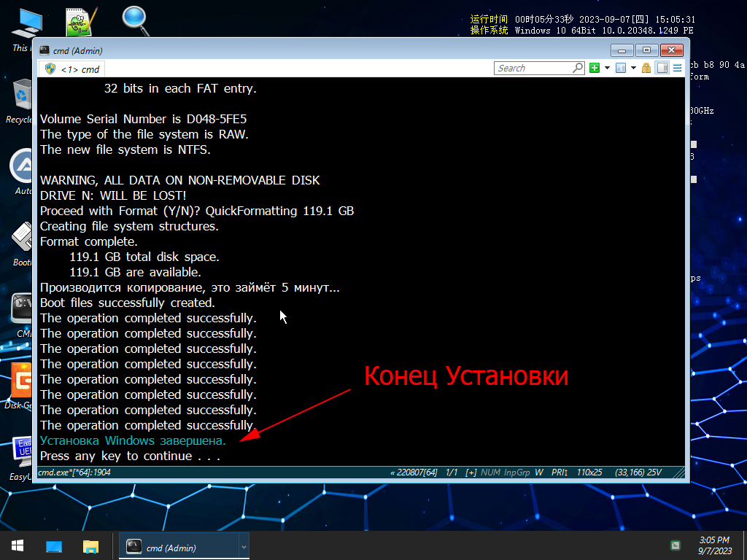Toggle NUM lock indicator in status bar
The width and height of the screenshot is (747, 560).
(490, 472)
